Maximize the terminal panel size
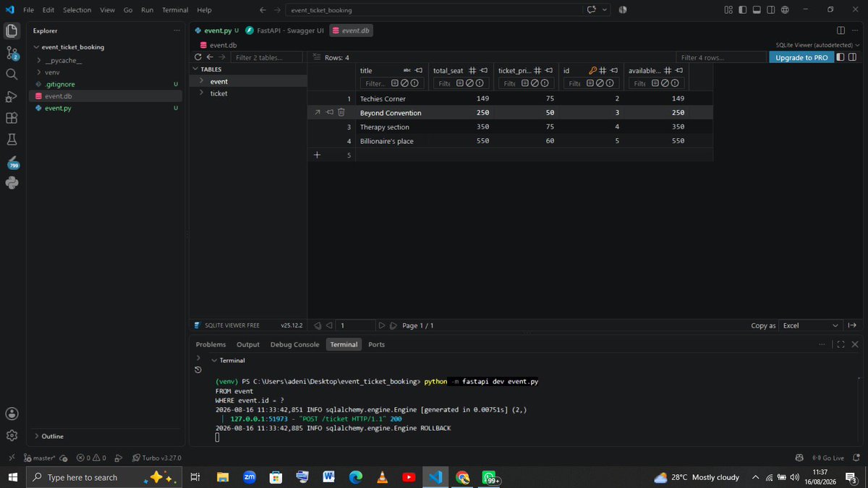This screenshot has width=868, height=488. [x=841, y=345]
